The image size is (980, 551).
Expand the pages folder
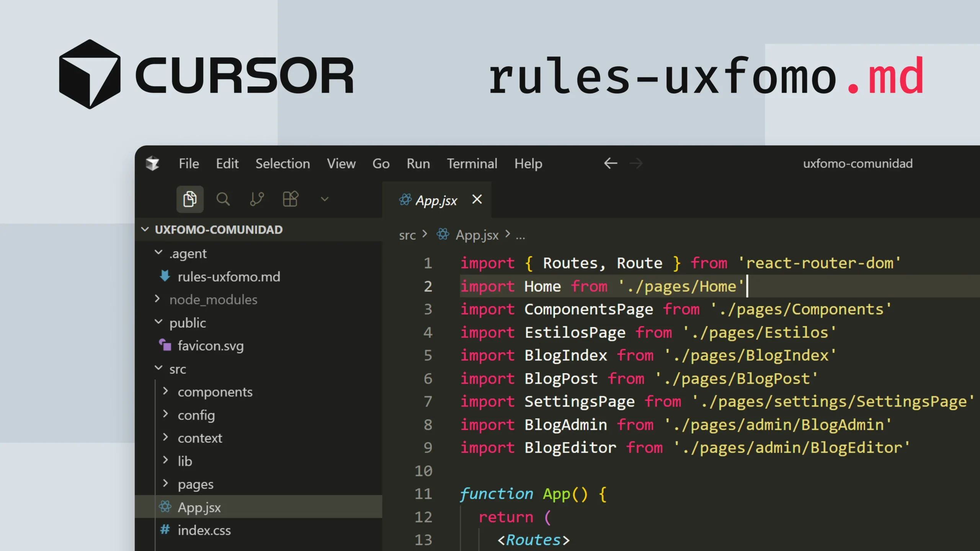coord(166,483)
